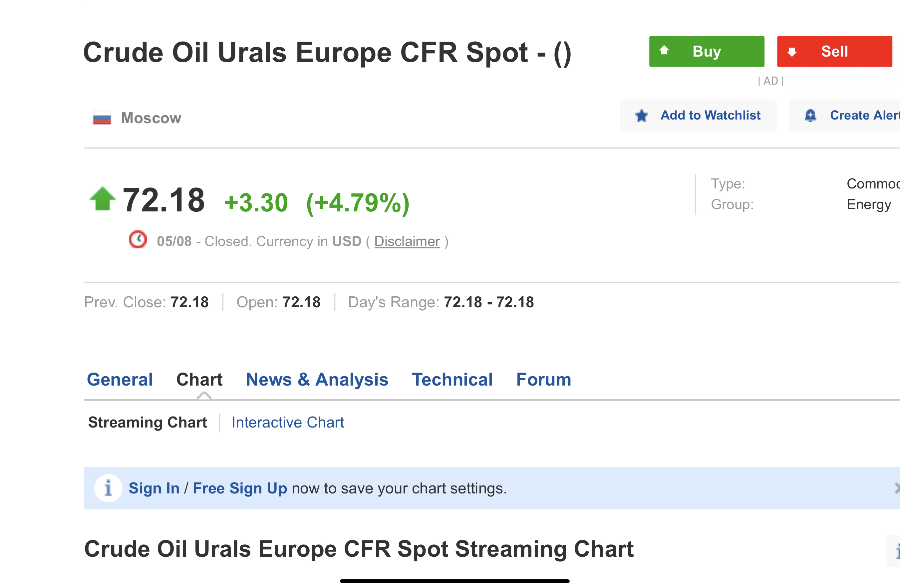This screenshot has width=900, height=588.
Task: Switch to the General tab
Action: tap(120, 379)
